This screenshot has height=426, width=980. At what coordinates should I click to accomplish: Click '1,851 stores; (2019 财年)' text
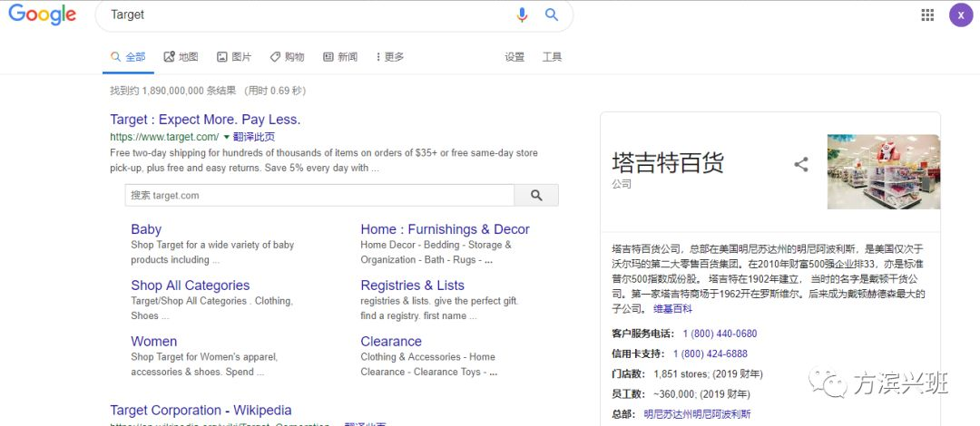click(708, 374)
